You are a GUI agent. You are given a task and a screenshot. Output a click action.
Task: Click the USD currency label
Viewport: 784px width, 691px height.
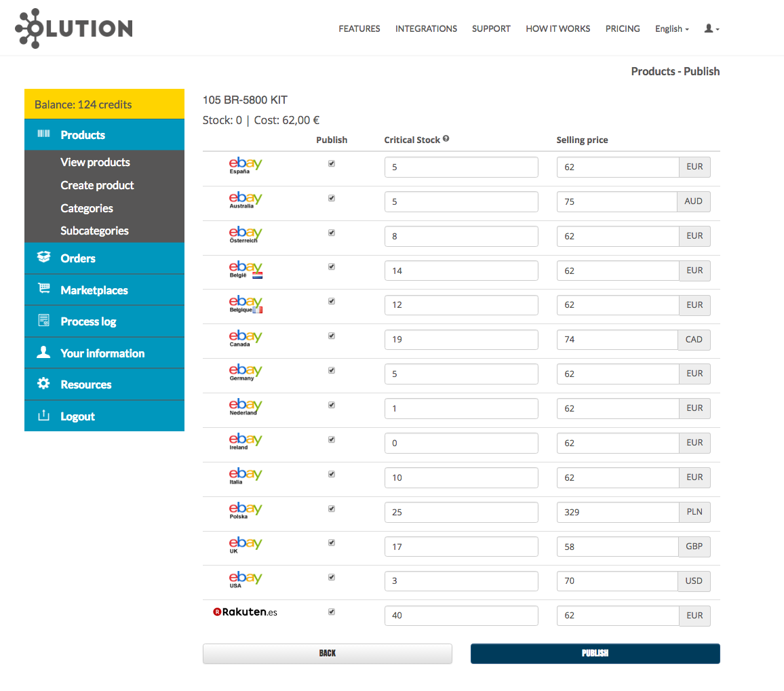[x=694, y=581]
